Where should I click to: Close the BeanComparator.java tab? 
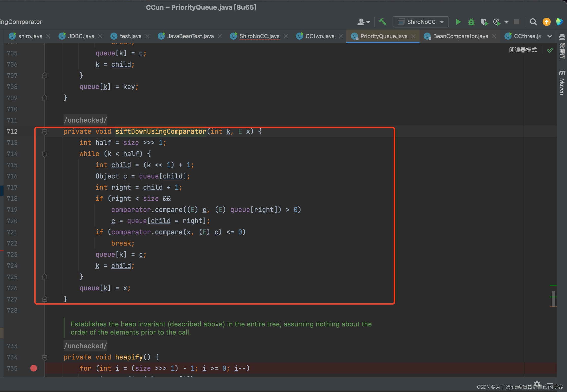pyautogui.click(x=494, y=36)
